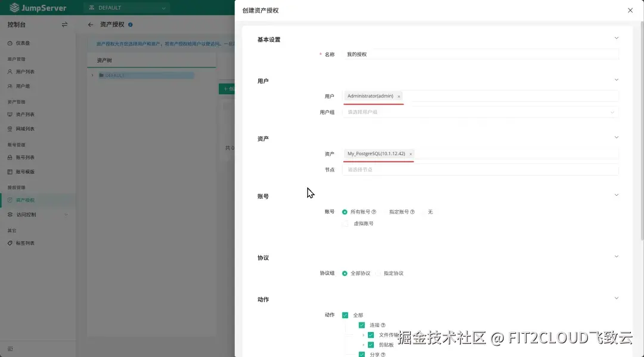
Task: Open 资产列表 in the sidebar
Action: click(25, 115)
